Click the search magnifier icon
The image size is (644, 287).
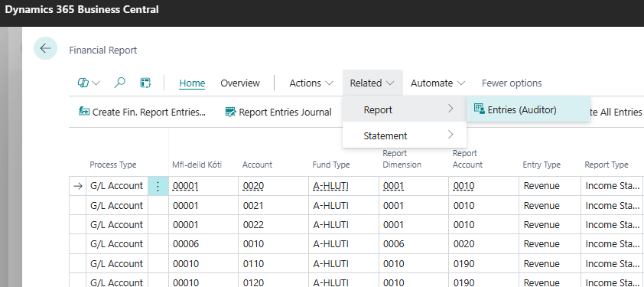pos(119,83)
